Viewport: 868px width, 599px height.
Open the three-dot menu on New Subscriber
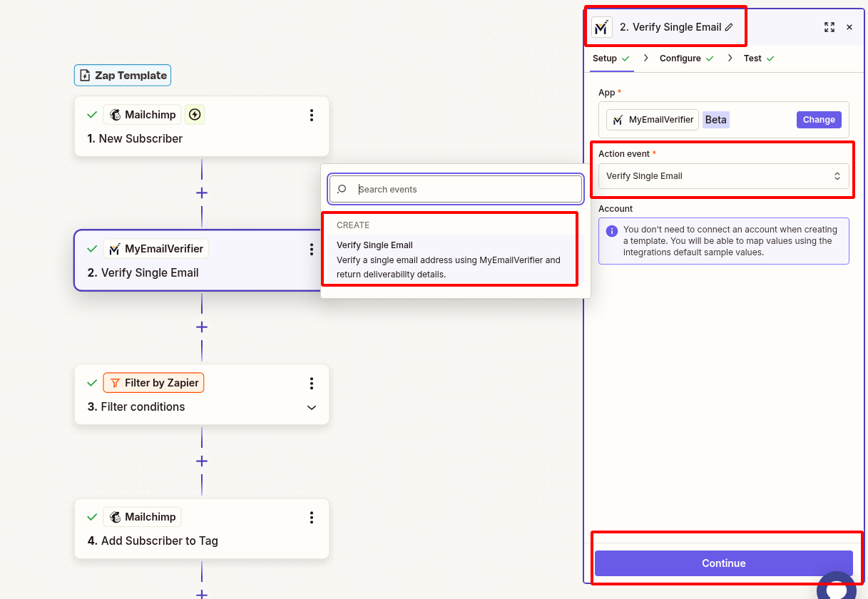click(x=312, y=114)
